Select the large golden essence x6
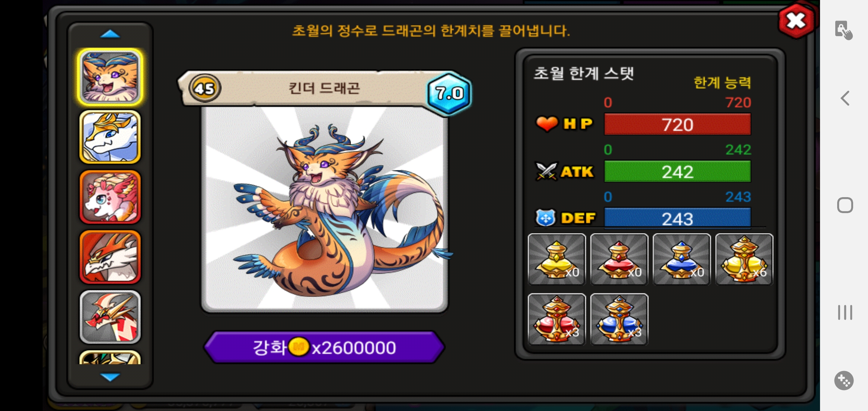Viewport: 868px width, 411px height. pos(744,259)
